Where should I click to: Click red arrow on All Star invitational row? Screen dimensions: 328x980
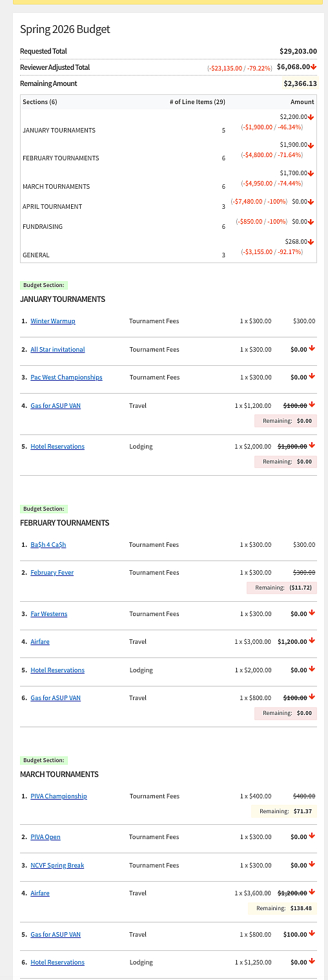312,349
